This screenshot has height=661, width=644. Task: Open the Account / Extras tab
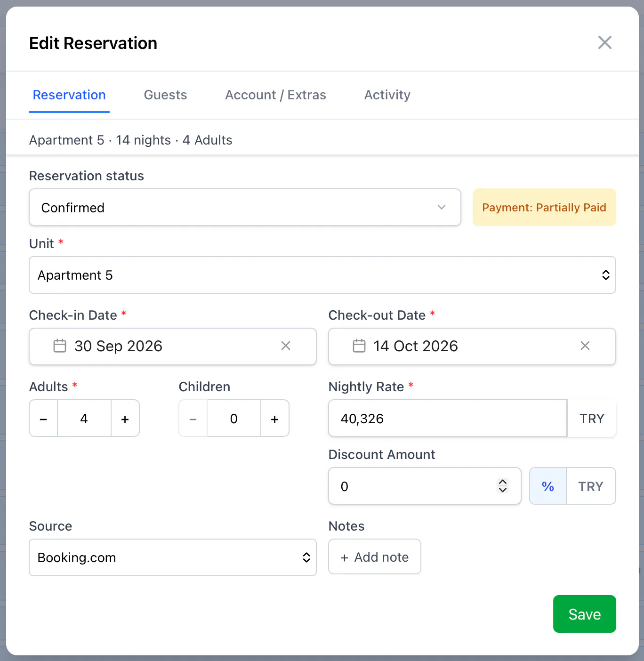pos(275,95)
